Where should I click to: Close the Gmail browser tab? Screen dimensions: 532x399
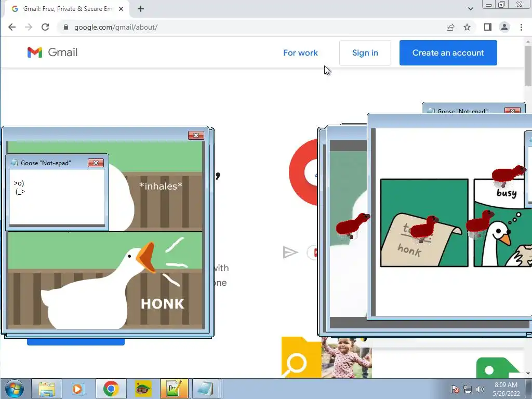[121, 9]
